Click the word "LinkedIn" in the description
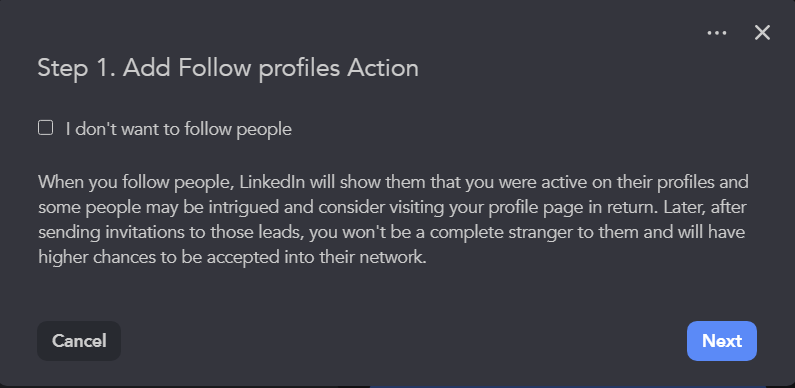795x388 pixels. pos(272,182)
